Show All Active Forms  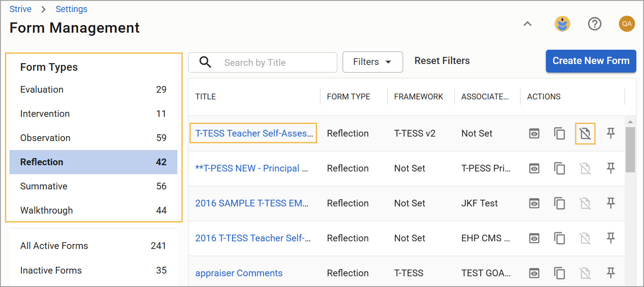pyautogui.click(x=93, y=246)
